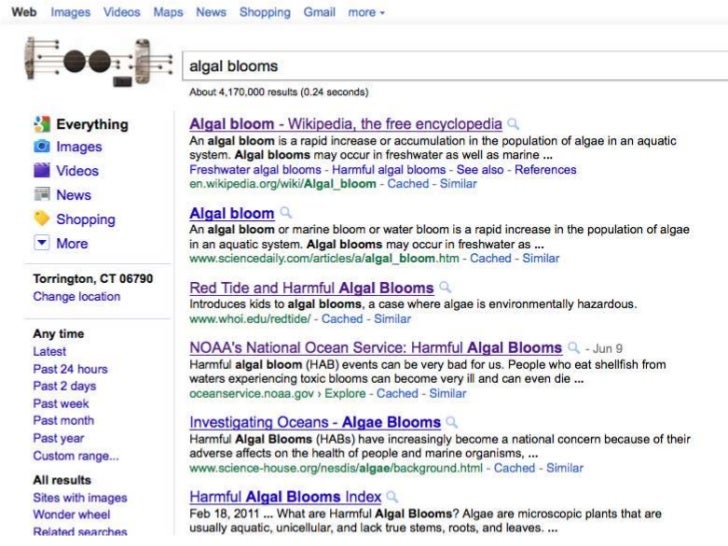Expand the More dropdown arrow in sidebar
Viewport: 728px width, 546px height.
tap(42, 242)
